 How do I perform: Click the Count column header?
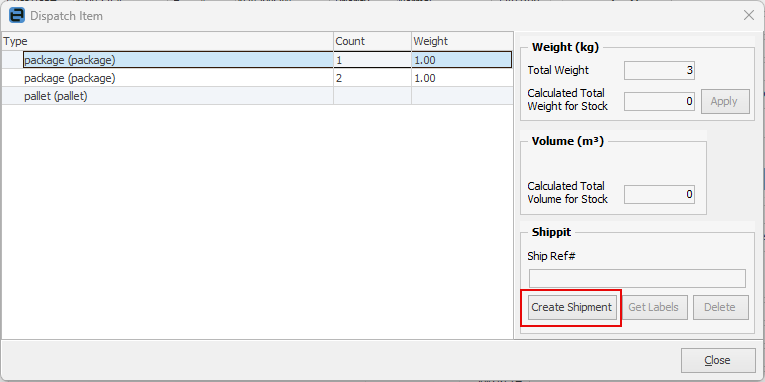(x=372, y=41)
